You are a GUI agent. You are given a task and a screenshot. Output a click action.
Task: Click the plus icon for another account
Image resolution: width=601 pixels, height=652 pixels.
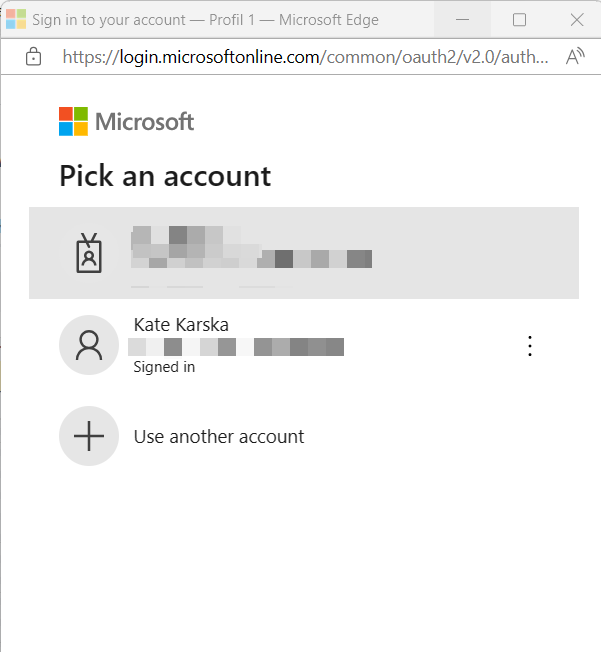click(89, 436)
